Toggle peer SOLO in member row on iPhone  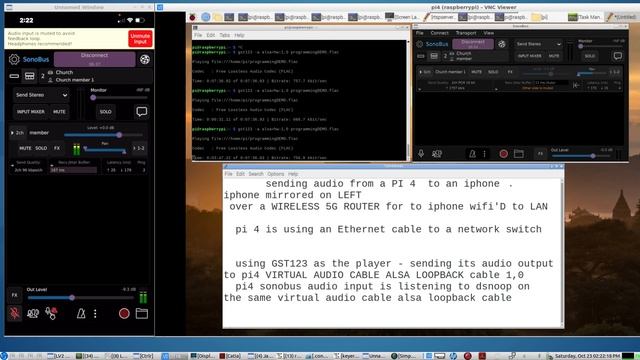pyautogui.click(x=41, y=148)
